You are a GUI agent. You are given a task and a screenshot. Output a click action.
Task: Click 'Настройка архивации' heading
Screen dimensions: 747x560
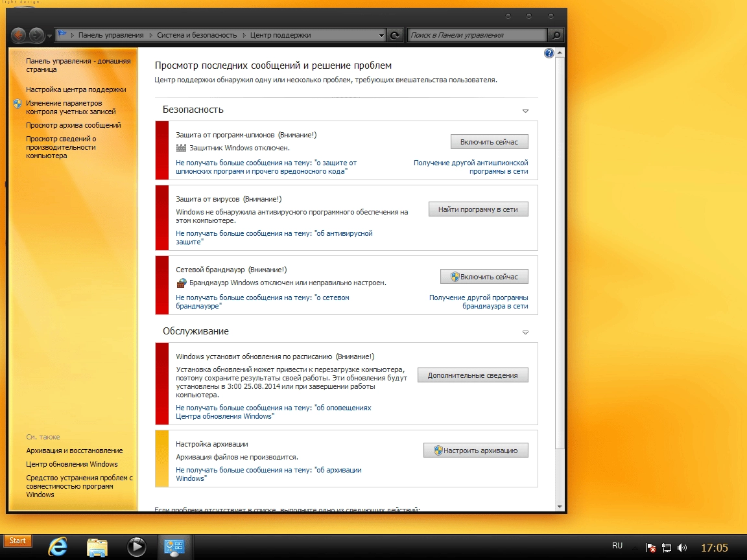pos(212,444)
